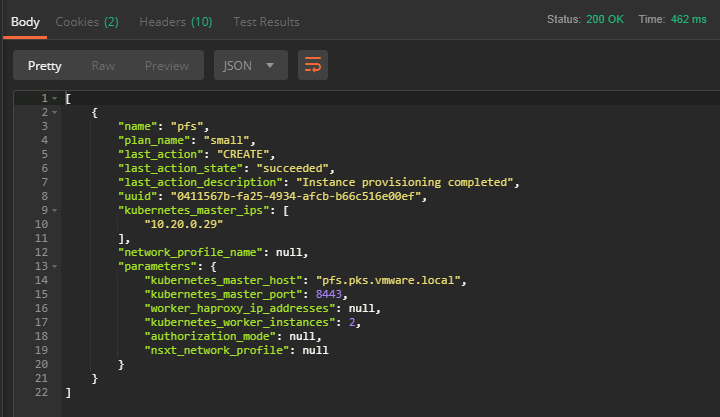
Task: Fold the kubernetes_master_ips array
Action: point(54,211)
